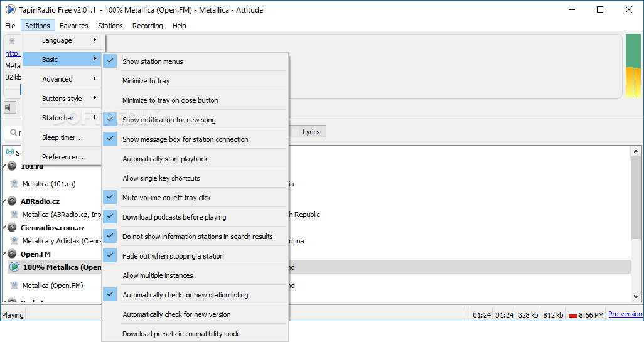
Task: Open the Basic submenu
Action: point(62,60)
